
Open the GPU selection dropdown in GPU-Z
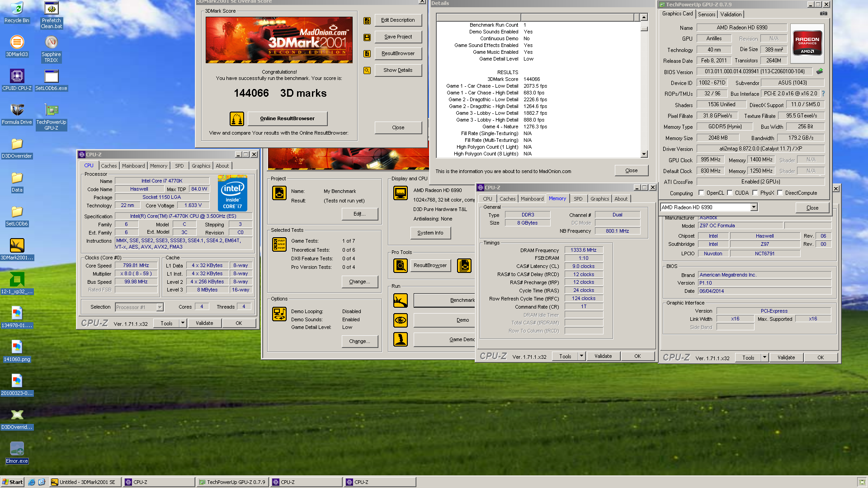pyautogui.click(x=754, y=207)
